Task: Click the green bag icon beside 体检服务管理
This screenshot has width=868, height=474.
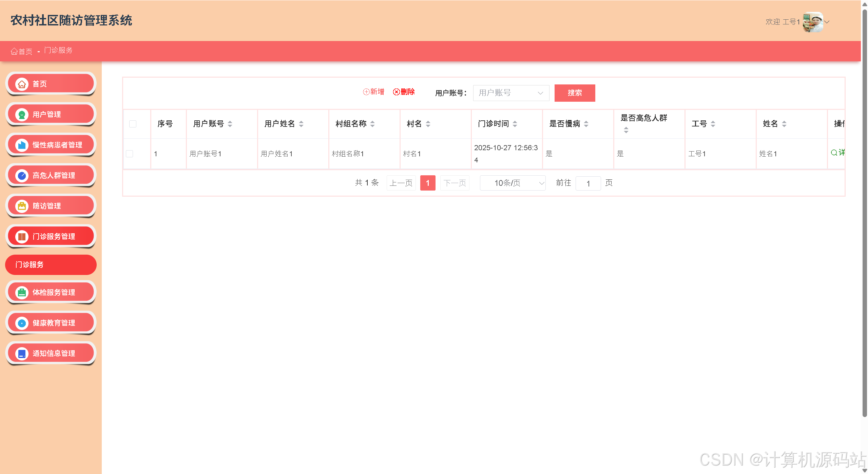Action: [x=22, y=292]
